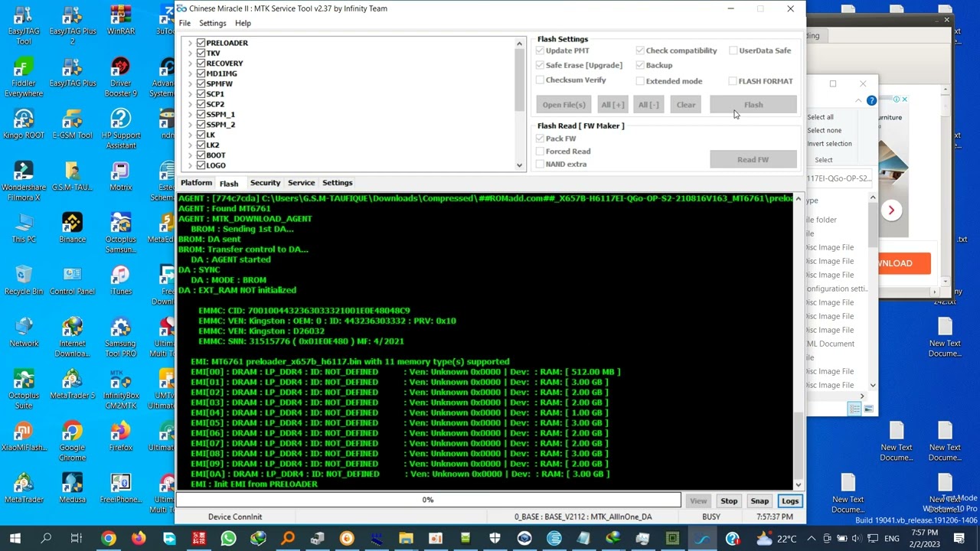Click the Snap button
This screenshot has width=980, height=551.
[759, 501]
